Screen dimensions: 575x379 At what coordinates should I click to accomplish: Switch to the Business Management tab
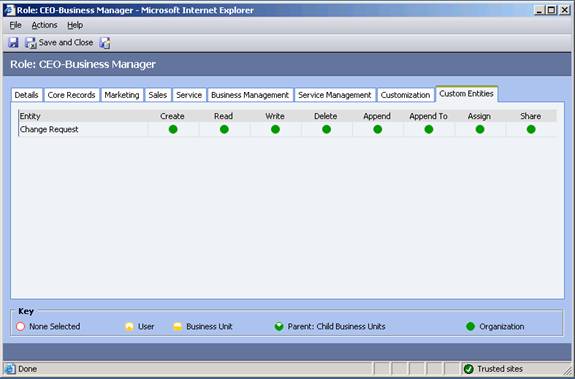[250, 95]
